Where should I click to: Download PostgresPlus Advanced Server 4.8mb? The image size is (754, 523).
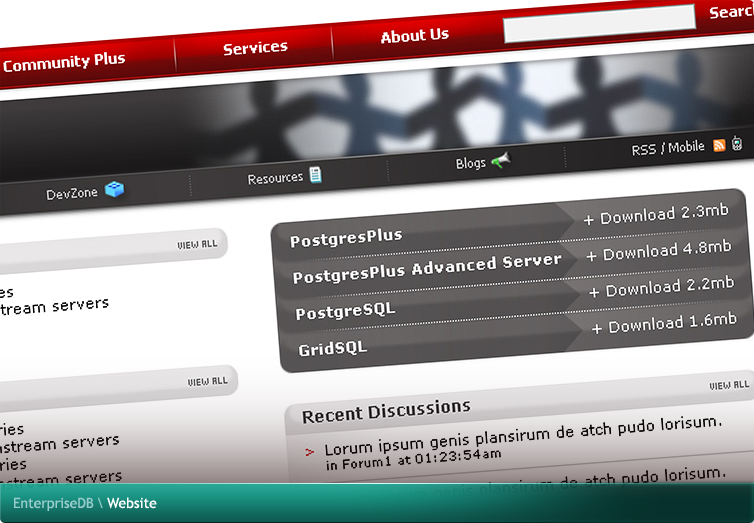click(659, 250)
